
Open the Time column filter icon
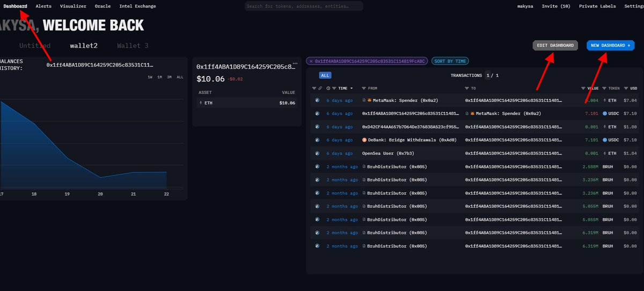pyautogui.click(x=334, y=88)
